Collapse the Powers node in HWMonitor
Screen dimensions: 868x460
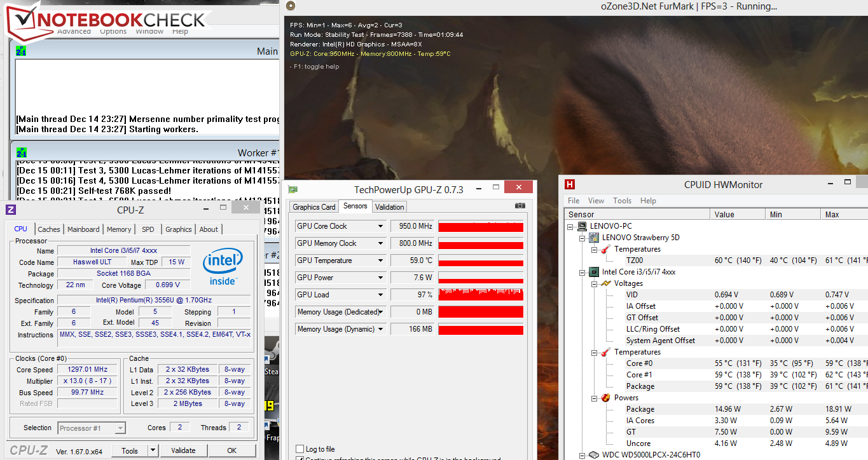[594, 398]
